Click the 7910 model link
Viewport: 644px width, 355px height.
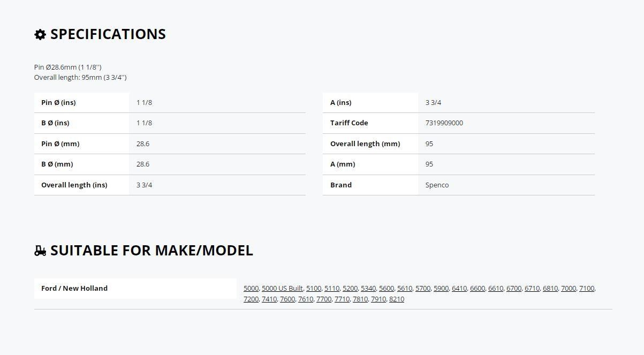[378, 299]
